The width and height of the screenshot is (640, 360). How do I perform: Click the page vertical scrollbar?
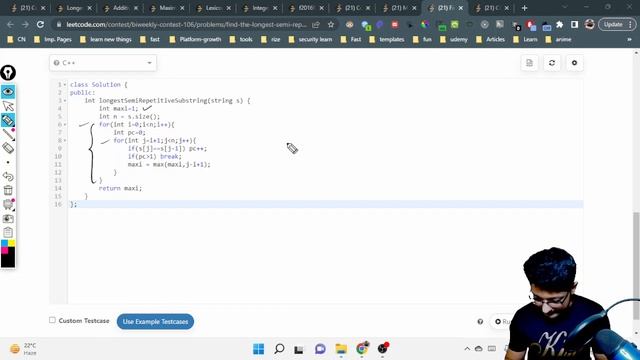[x=636, y=266]
